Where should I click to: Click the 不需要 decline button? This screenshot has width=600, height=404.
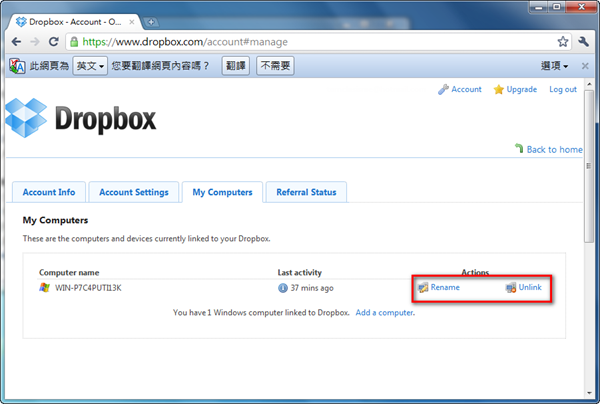click(x=275, y=66)
